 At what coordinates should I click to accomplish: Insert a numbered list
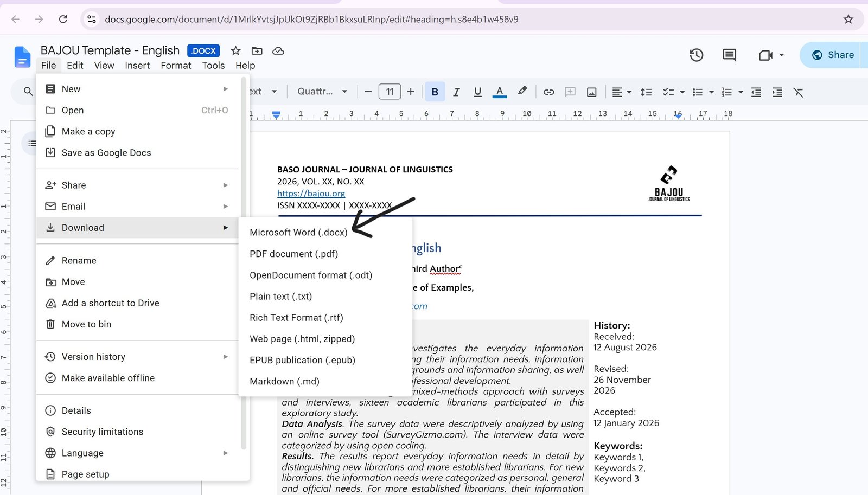point(727,92)
